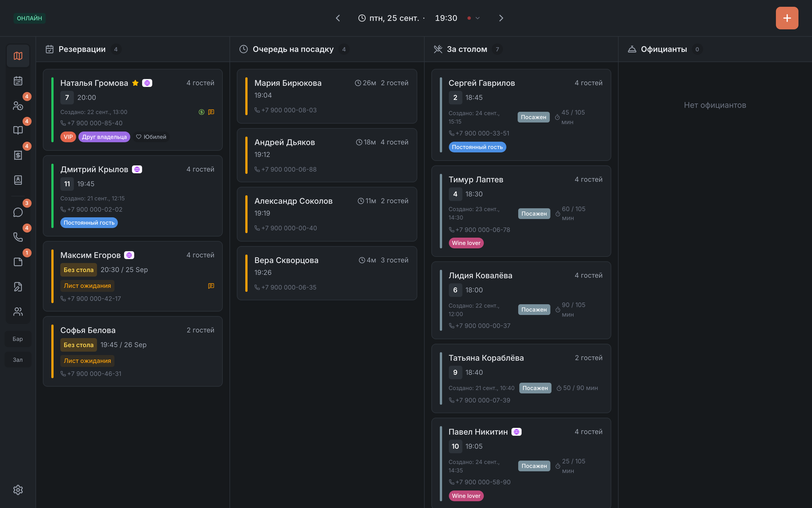Screen dimensions: 812x508
Task: Go to the next time slot arrow
Action: [501, 18]
